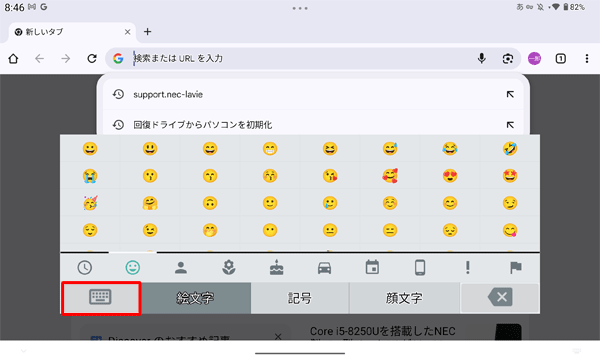Insert smiling face with hearts emoji

pos(390,176)
